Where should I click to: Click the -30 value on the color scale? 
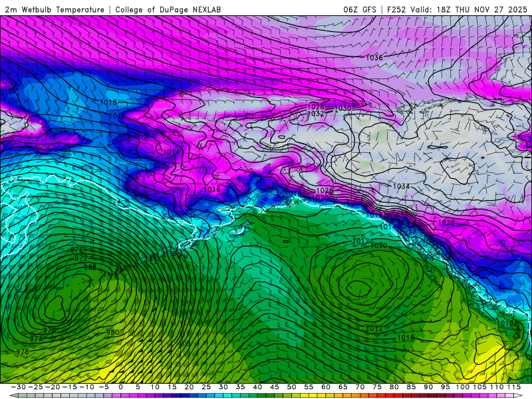[19, 387]
